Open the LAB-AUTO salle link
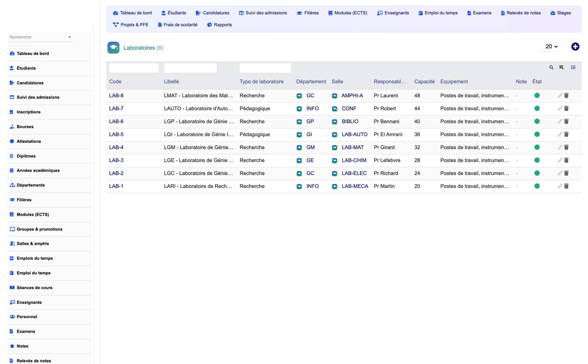588x364 pixels. click(354, 135)
